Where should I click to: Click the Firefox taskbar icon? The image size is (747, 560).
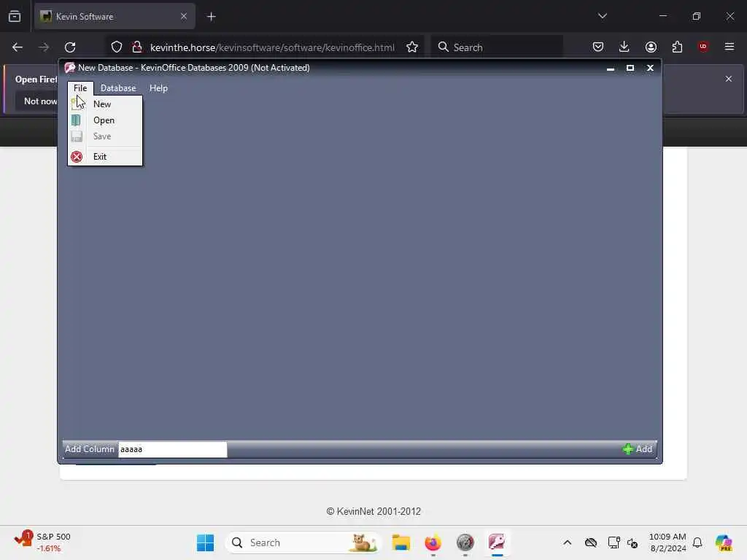[433, 542]
